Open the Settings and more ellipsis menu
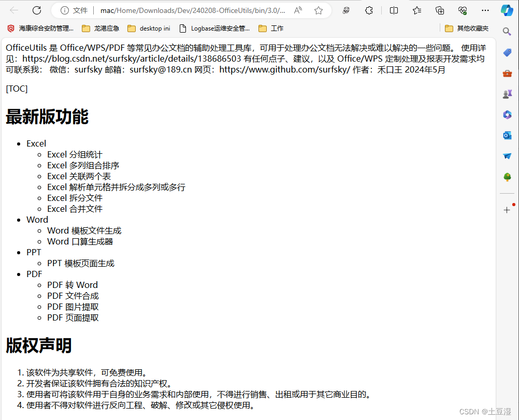 (485, 10)
